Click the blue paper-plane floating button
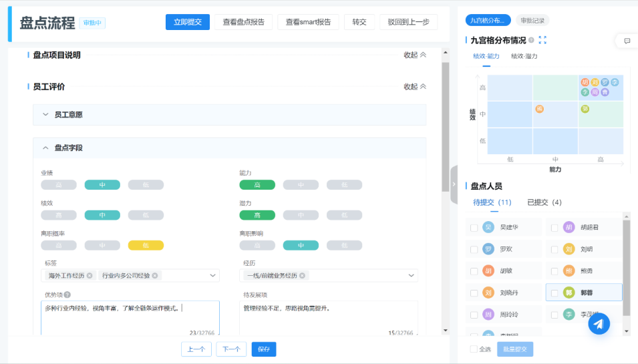This screenshot has height=364, width=638. (599, 323)
